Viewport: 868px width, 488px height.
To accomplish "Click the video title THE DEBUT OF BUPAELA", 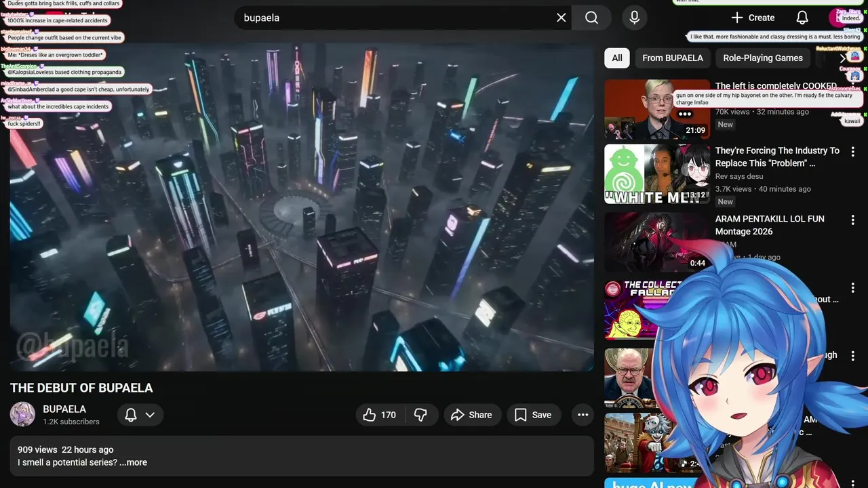I will (x=81, y=388).
